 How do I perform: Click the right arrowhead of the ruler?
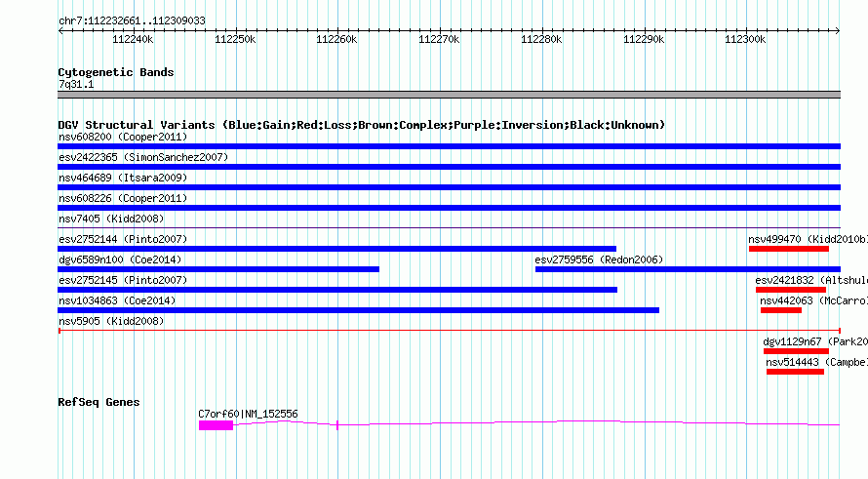[x=838, y=30]
